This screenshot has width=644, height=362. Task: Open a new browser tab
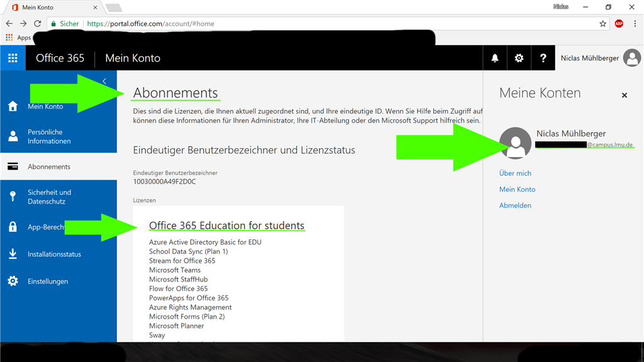click(x=113, y=8)
